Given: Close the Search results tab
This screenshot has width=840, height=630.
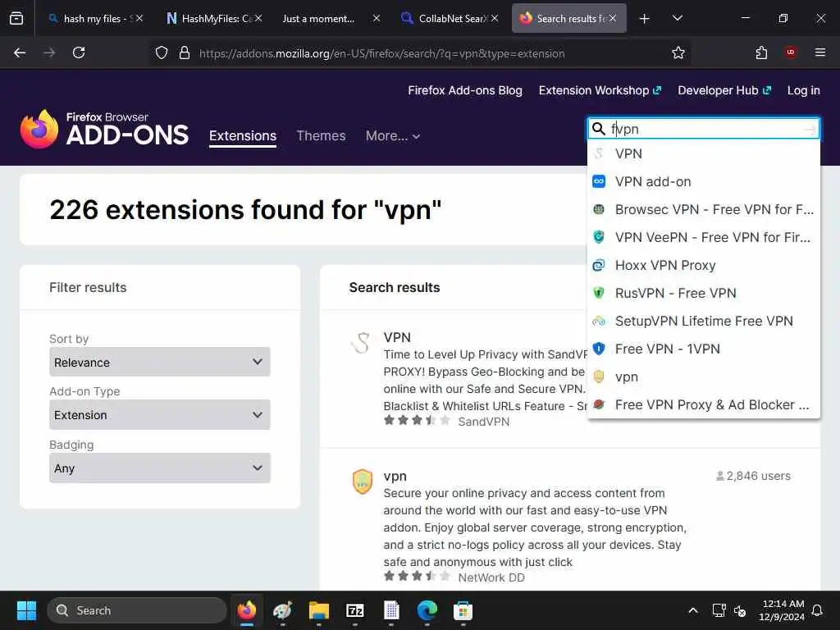Looking at the screenshot, I should [x=612, y=18].
